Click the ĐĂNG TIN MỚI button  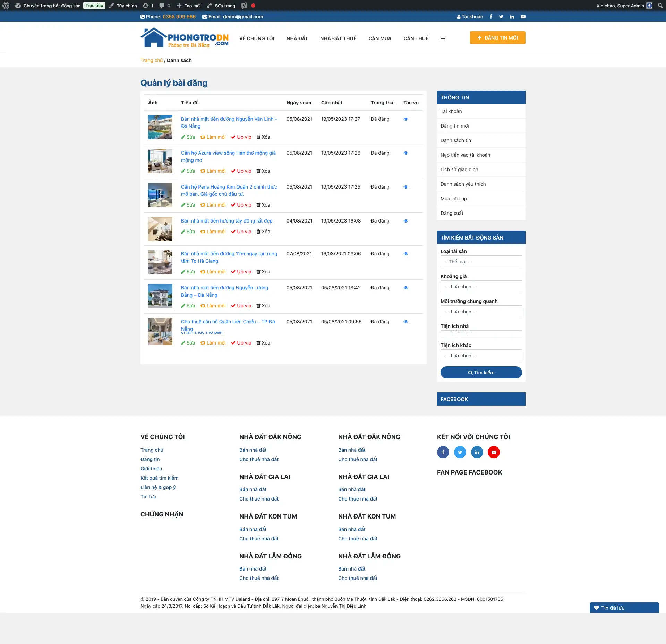tap(497, 38)
